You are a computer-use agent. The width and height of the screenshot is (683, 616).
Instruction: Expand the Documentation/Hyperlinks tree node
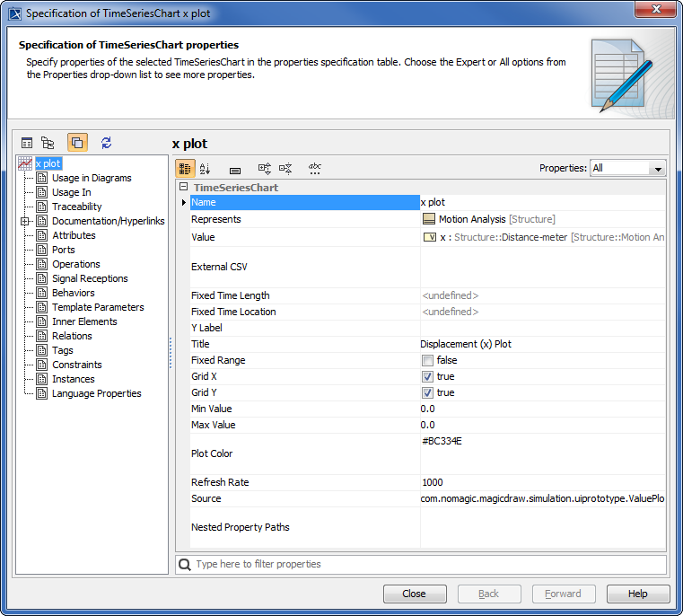(x=26, y=221)
